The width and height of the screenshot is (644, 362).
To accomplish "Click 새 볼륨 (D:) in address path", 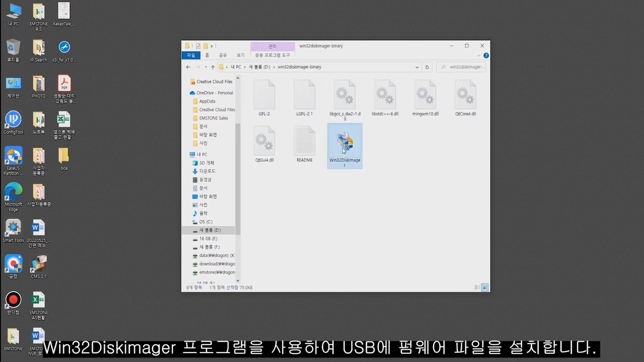I will 260,67.
